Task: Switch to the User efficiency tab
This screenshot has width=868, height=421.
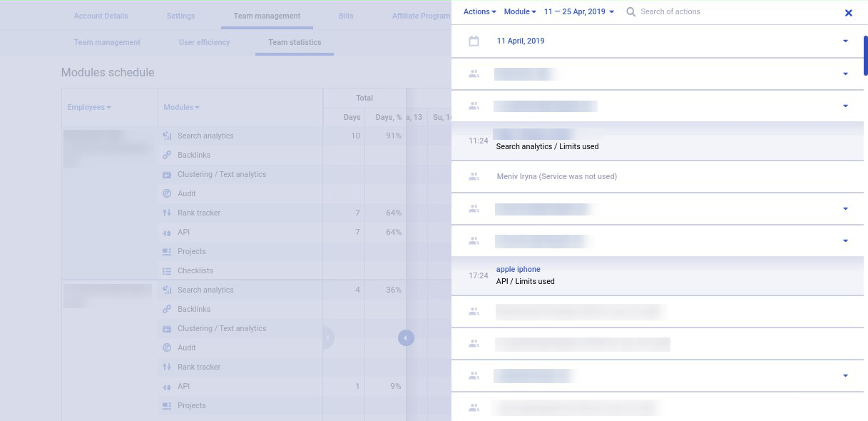Action: (204, 42)
